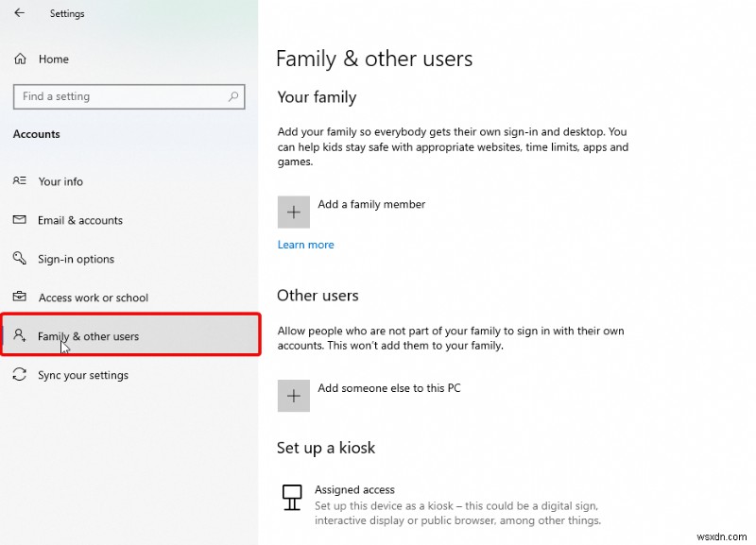The width and height of the screenshot is (756, 545).
Task: Click the Sync your settings refresh icon
Action: pyautogui.click(x=21, y=375)
